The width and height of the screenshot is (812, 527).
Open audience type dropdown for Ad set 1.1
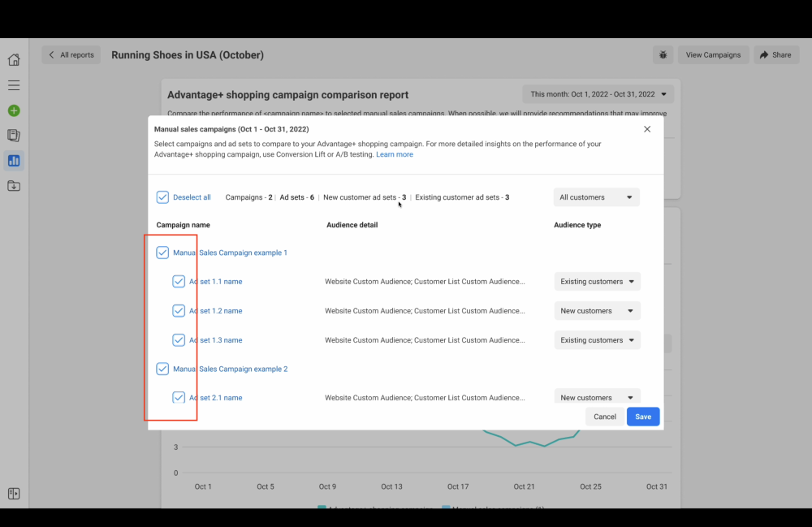[x=597, y=282]
